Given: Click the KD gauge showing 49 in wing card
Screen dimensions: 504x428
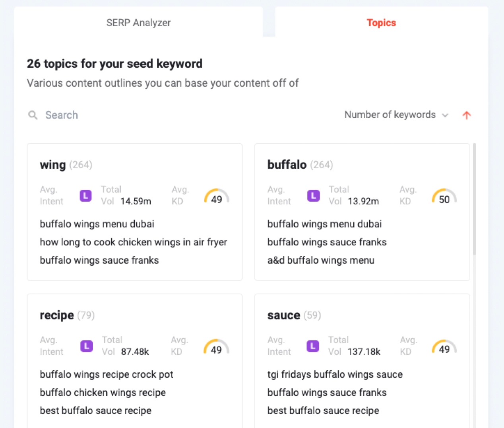Looking at the screenshot, I should (217, 196).
